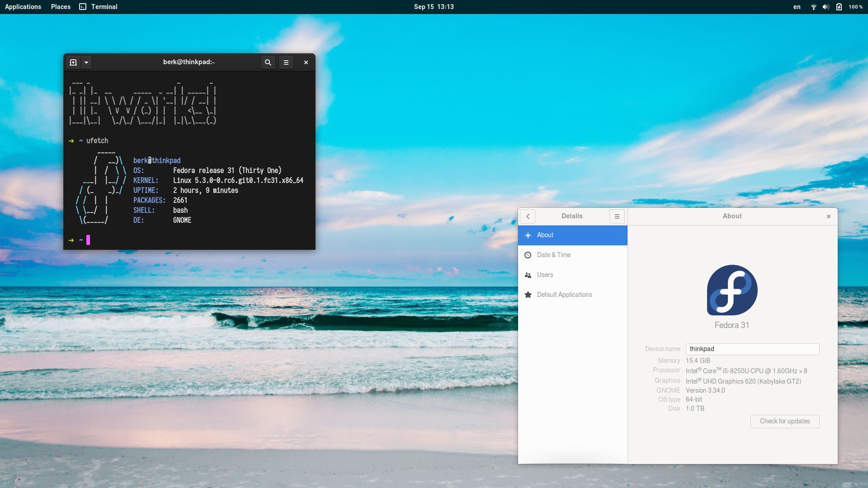Click the Date & Time clock icon
Screen dimensions: 868x488
pos(528,255)
